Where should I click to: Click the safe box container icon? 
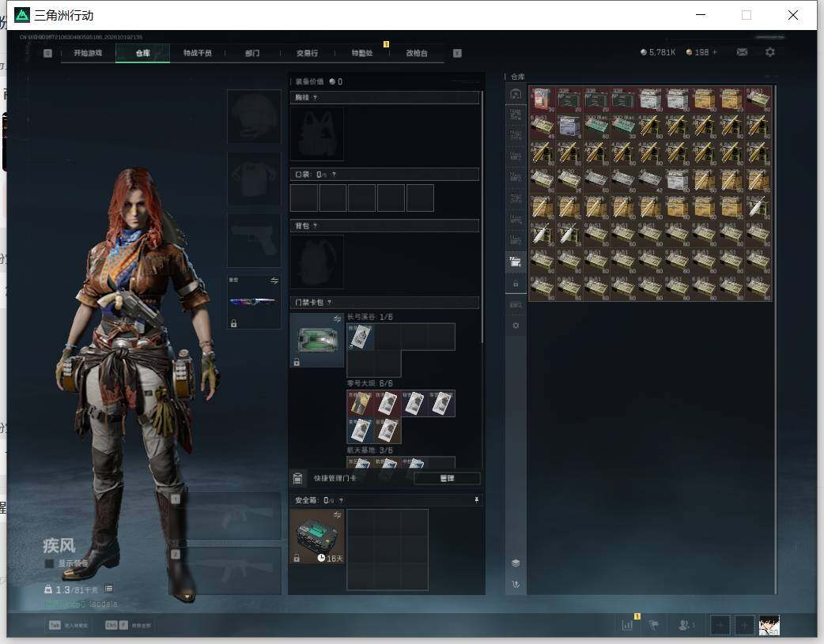click(317, 537)
